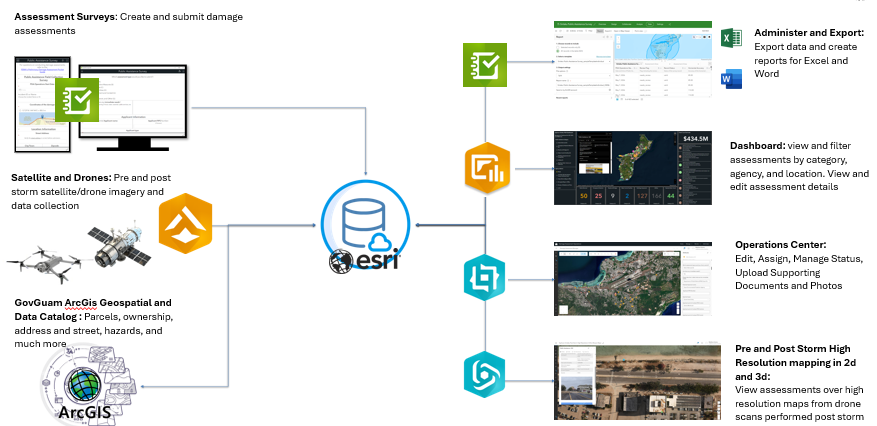
Task: Click the red 25 dashboard indicator
Action: (598, 196)
